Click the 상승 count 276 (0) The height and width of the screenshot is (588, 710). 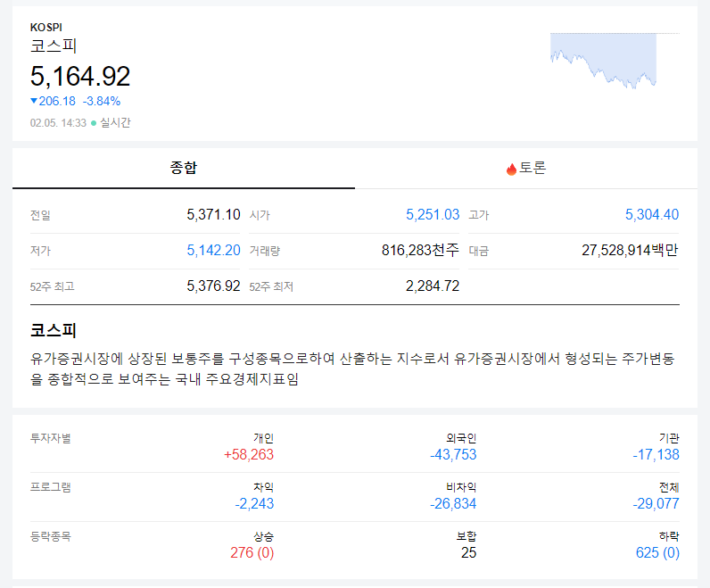pyautogui.click(x=252, y=552)
